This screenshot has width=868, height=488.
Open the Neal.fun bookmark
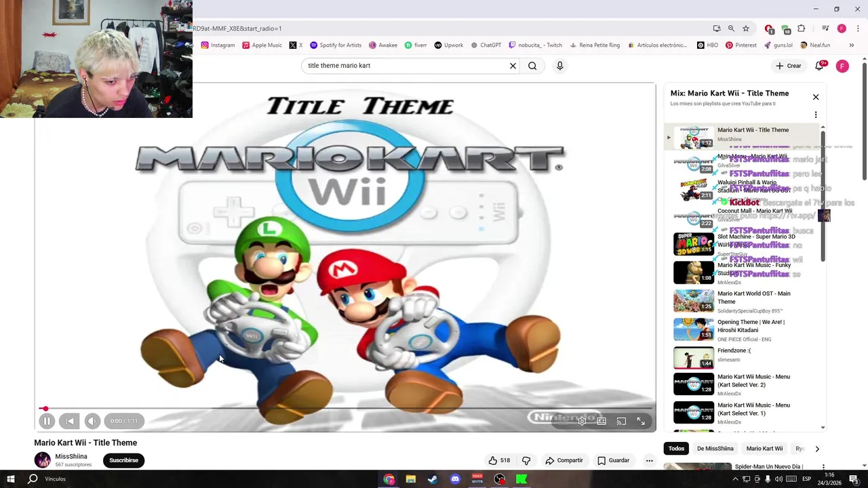pyautogui.click(x=814, y=45)
